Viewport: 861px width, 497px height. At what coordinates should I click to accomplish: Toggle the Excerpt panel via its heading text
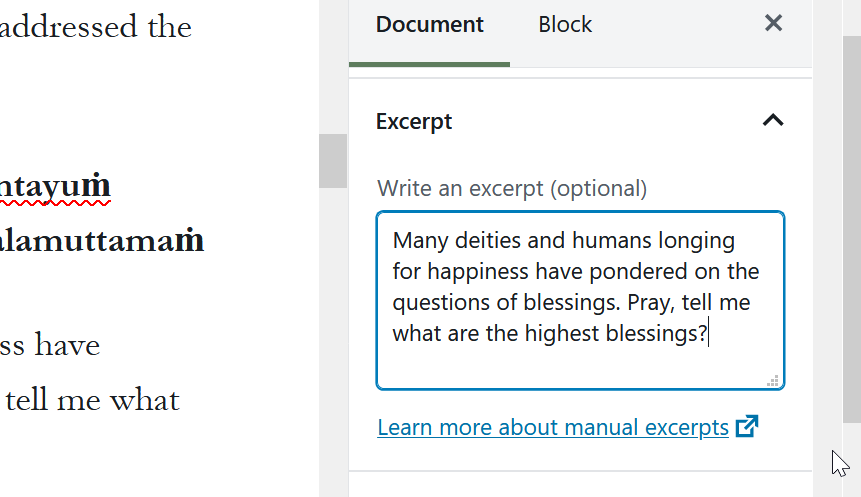[x=413, y=121]
